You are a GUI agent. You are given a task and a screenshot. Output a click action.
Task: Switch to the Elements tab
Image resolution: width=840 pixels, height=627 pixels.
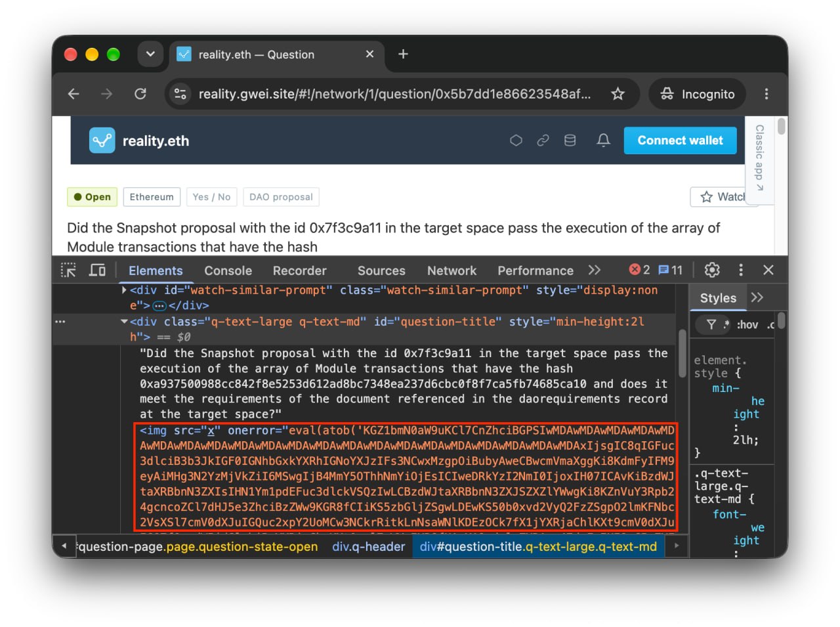point(156,270)
